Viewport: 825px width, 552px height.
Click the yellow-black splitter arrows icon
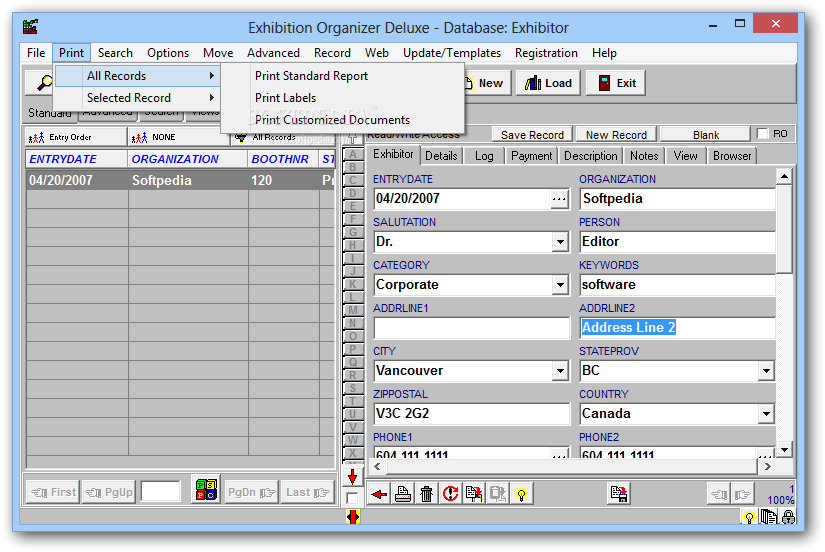(x=353, y=517)
